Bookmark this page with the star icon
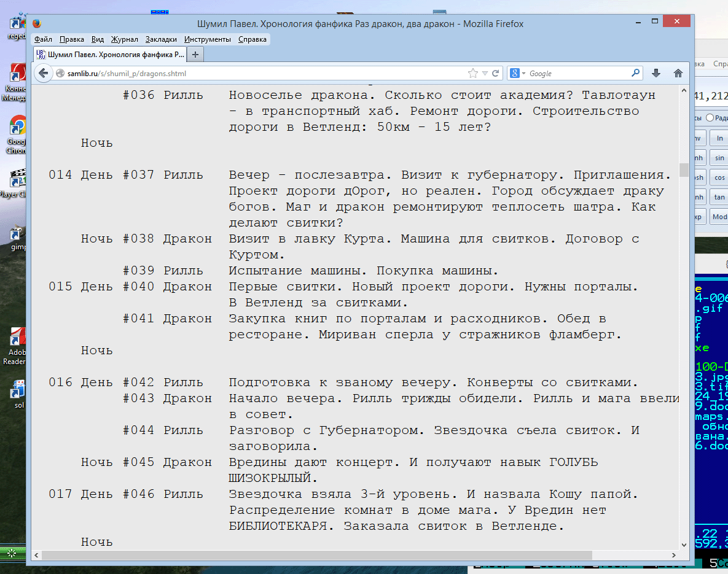This screenshot has width=728, height=574. (x=472, y=73)
